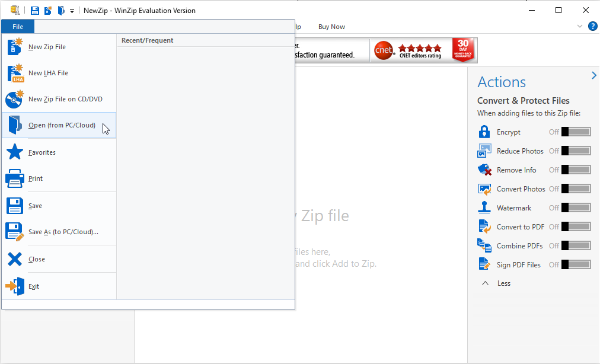Toggle the Remove Info switch
The image size is (600, 364).
pos(576,170)
